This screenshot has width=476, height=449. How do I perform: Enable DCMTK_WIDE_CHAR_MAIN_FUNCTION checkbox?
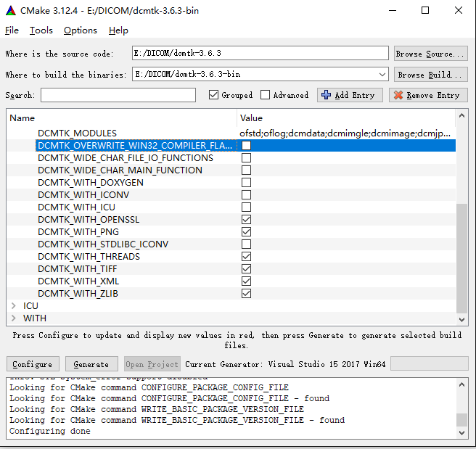(246, 170)
